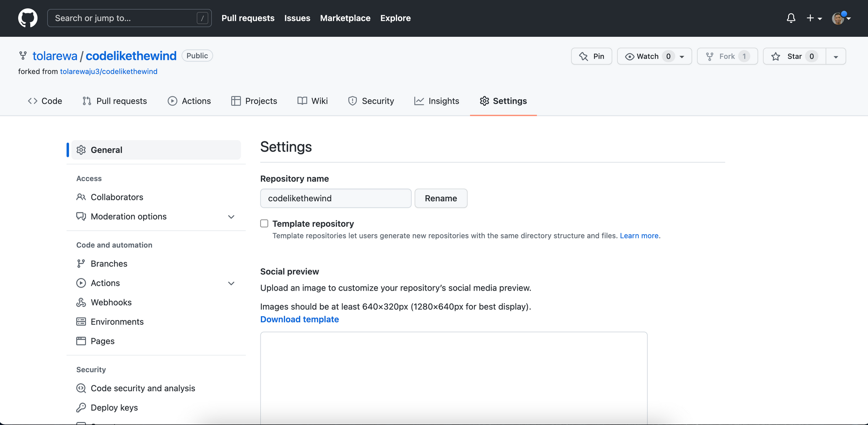Click the Fork button

point(727,56)
